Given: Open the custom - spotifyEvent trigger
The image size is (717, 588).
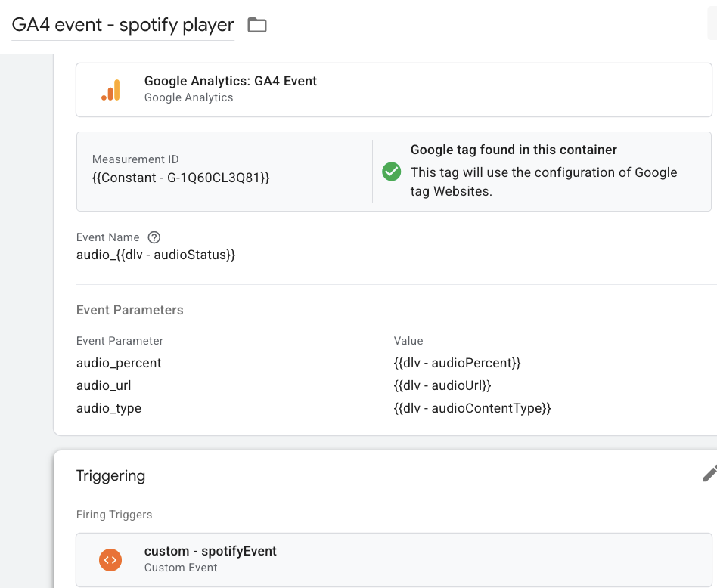Looking at the screenshot, I should pyautogui.click(x=394, y=560).
